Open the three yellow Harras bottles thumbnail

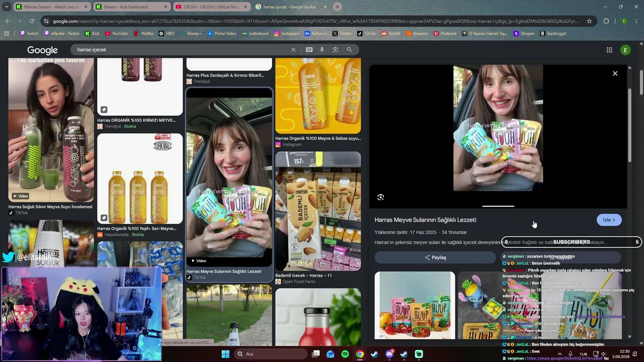(140, 178)
